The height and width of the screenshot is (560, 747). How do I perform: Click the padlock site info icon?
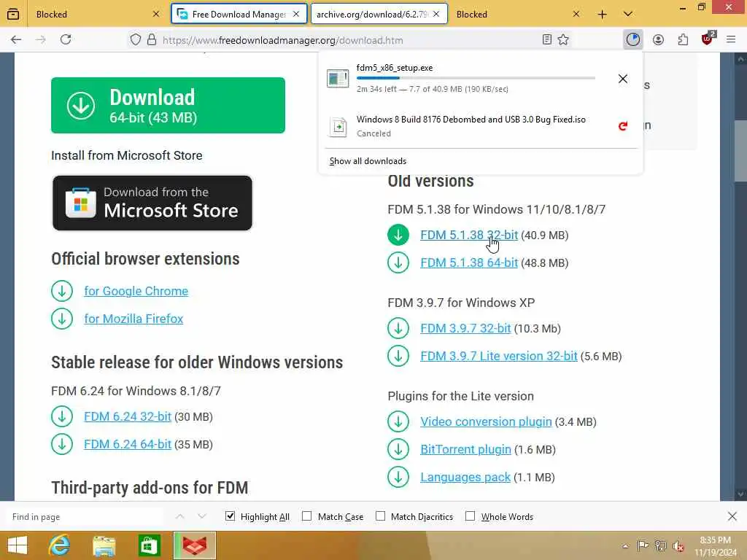tap(152, 39)
